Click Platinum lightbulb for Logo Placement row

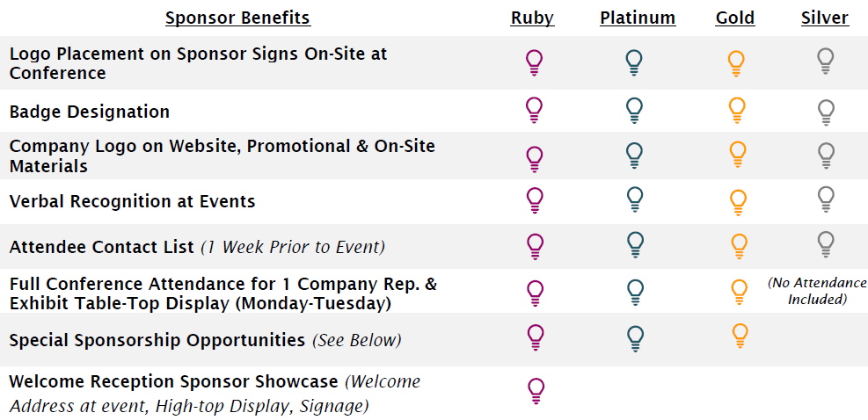(x=633, y=62)
